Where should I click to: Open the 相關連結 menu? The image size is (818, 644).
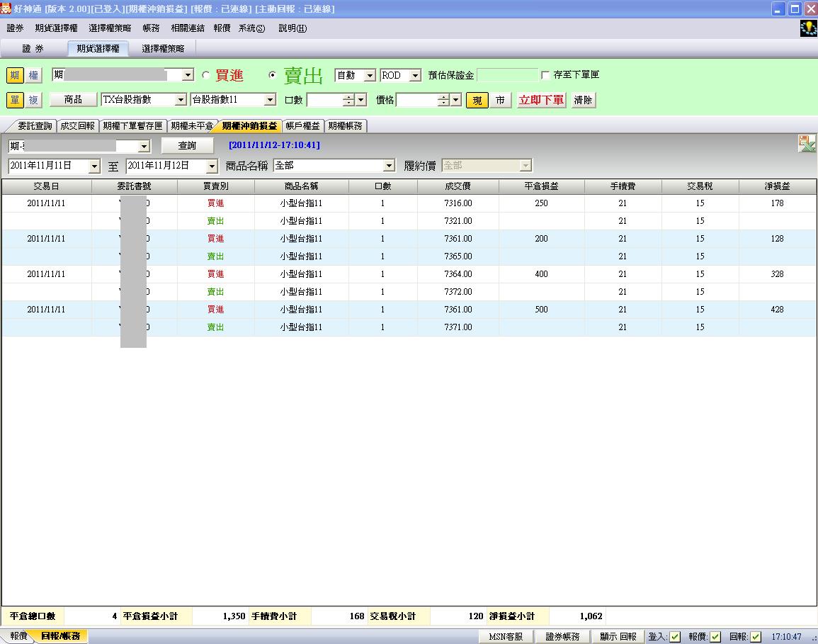pos(188,28)
